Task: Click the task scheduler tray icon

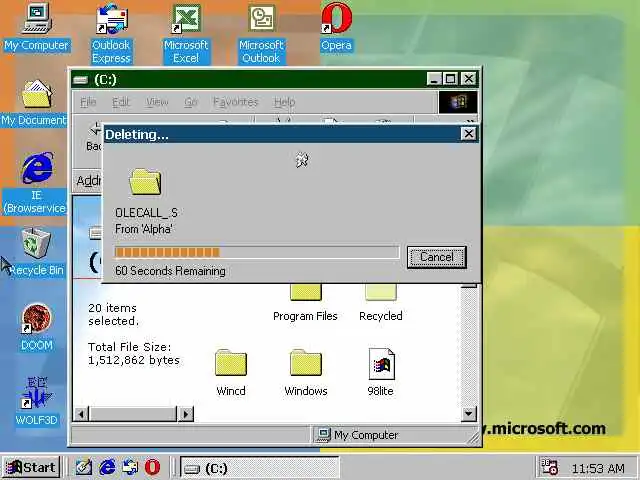Action: point(549,467)
